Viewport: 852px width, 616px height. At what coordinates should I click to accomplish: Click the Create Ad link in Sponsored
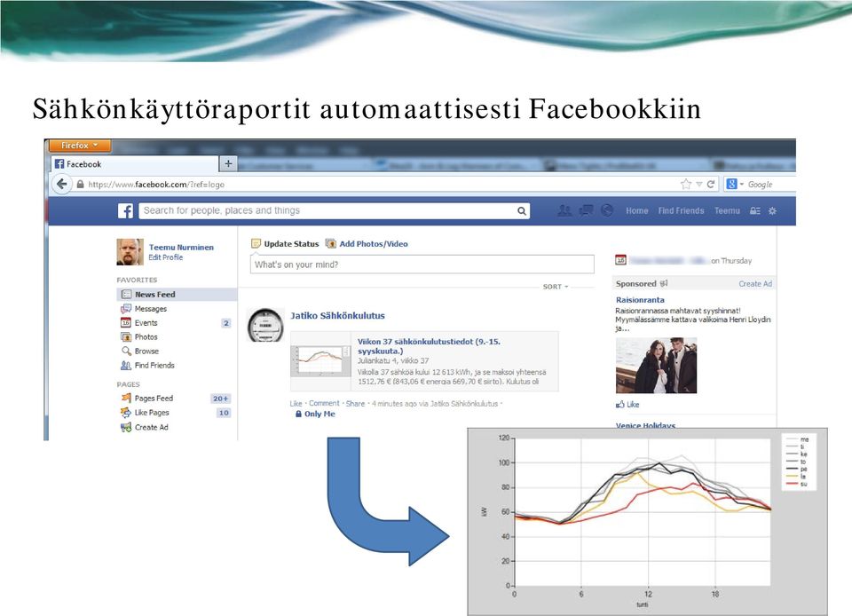pyautogui.click(x=754, y=283)
